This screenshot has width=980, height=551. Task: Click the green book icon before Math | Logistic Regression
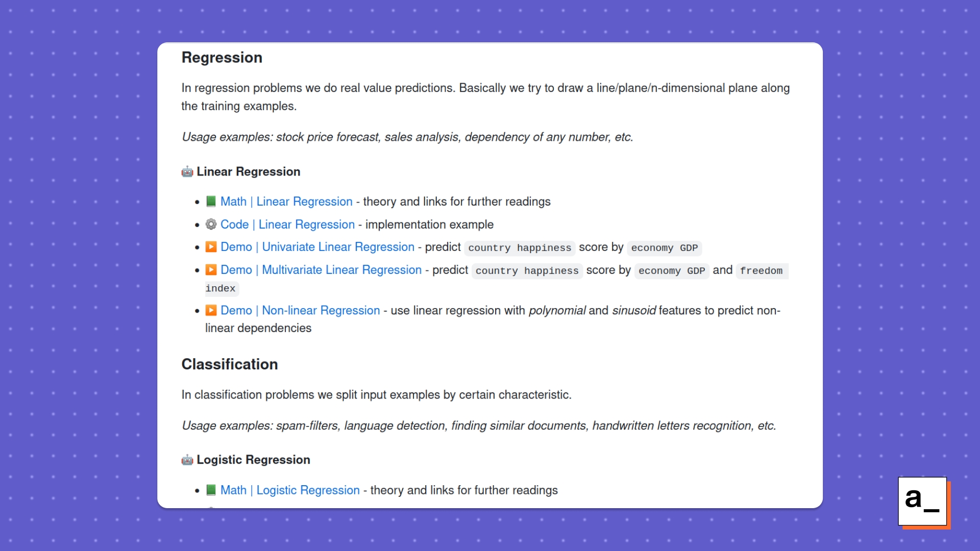click(211, 490)
